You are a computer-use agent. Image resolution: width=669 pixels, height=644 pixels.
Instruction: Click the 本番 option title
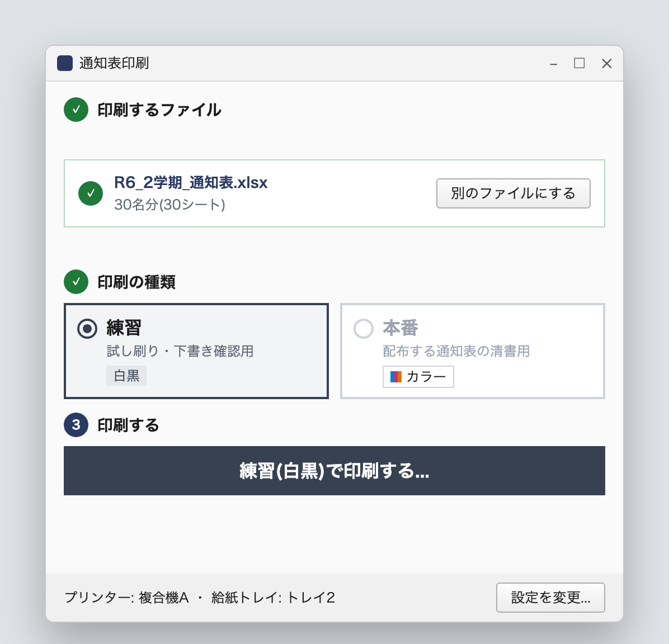point(400,328)
